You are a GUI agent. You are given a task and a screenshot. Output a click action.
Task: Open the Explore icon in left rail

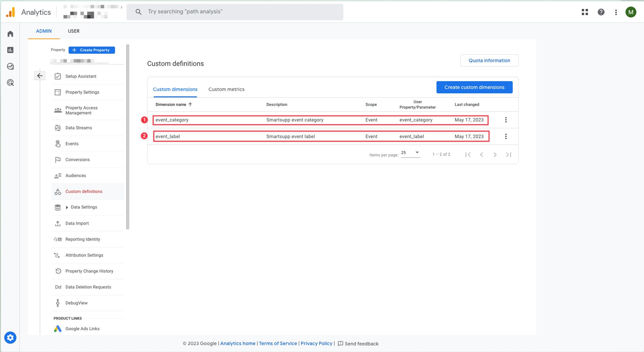coord(10,66)
